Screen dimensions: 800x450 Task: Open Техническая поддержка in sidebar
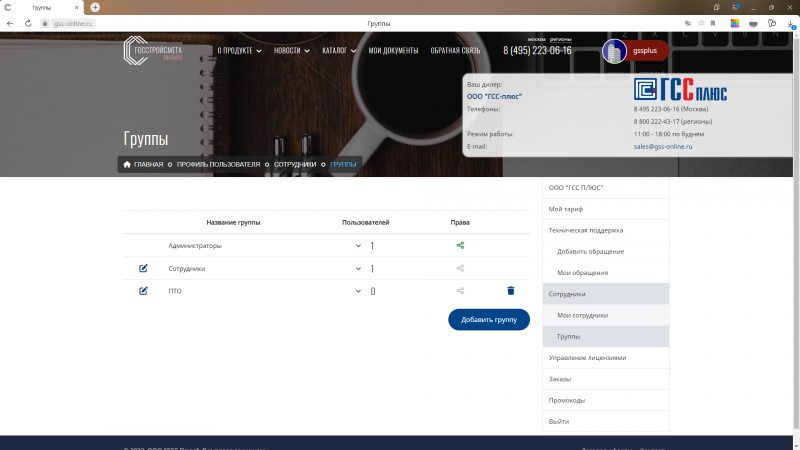point(606,230)
